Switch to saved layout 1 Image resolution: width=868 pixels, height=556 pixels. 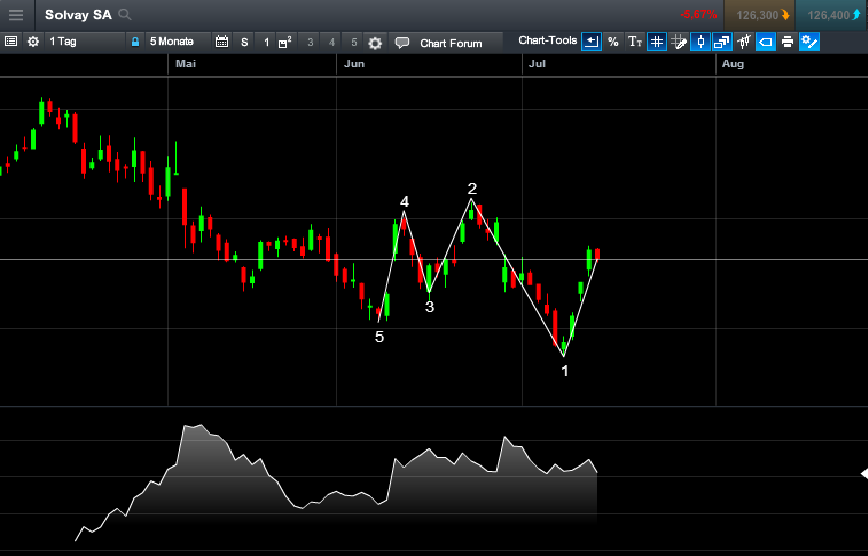(x=266, y=42)
